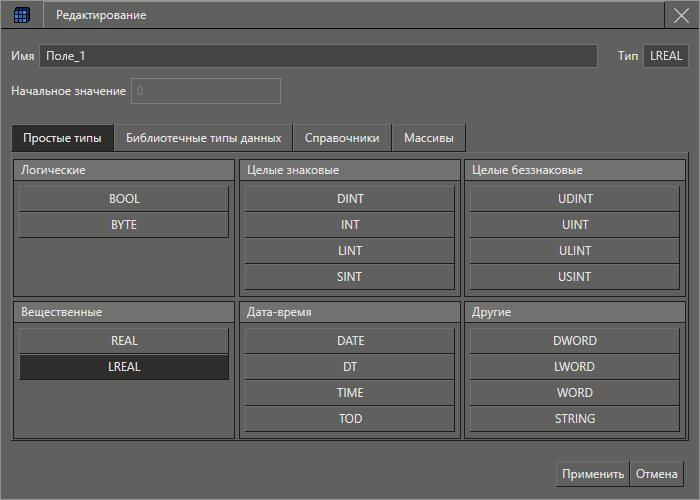
Task: Select the LINT type
Action: [350, 251]
